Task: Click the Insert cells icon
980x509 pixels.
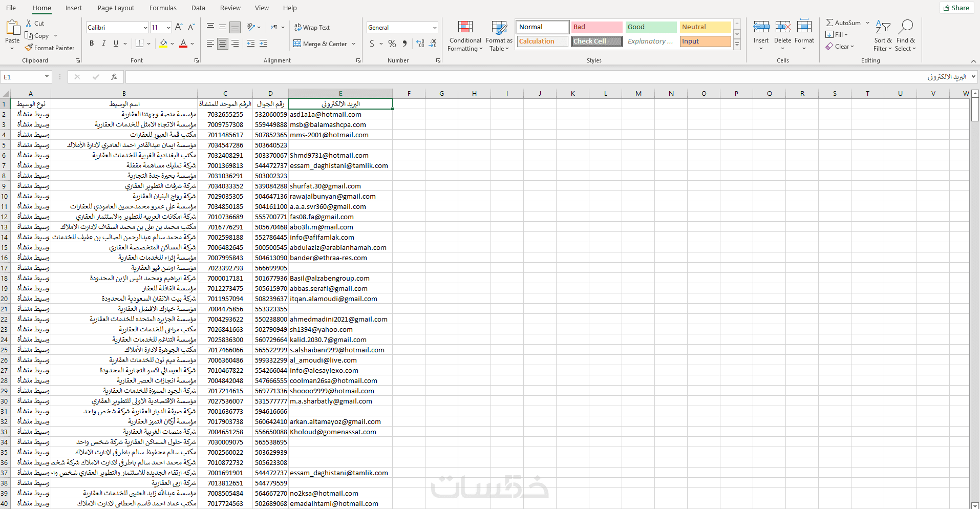Action: click(761, 27)
